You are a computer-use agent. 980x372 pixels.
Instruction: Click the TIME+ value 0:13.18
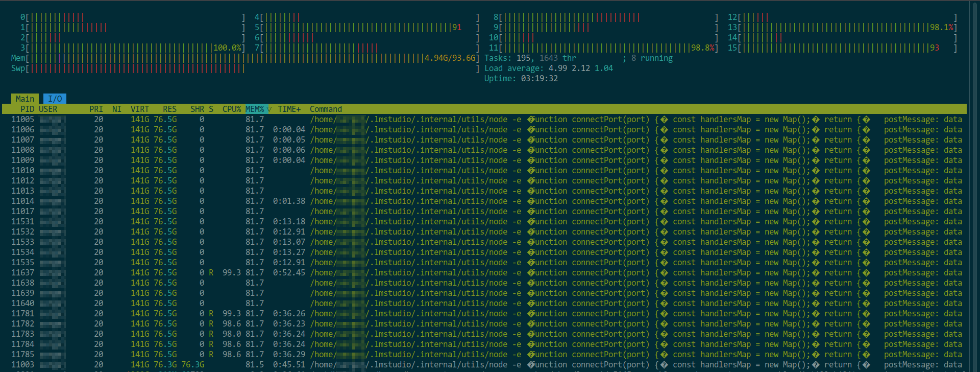[x=289, y=222]
